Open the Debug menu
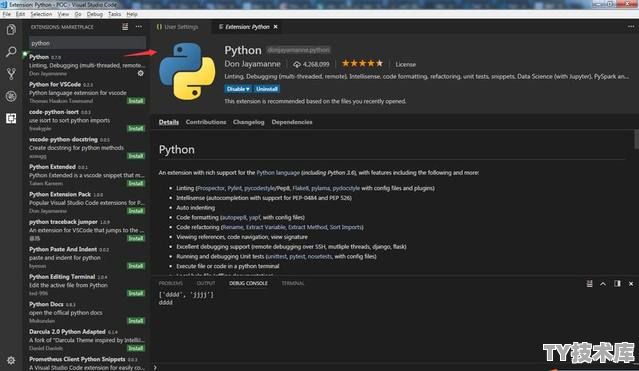The height and width of the screenshot is (371, 639). click(x=95, y=14)
